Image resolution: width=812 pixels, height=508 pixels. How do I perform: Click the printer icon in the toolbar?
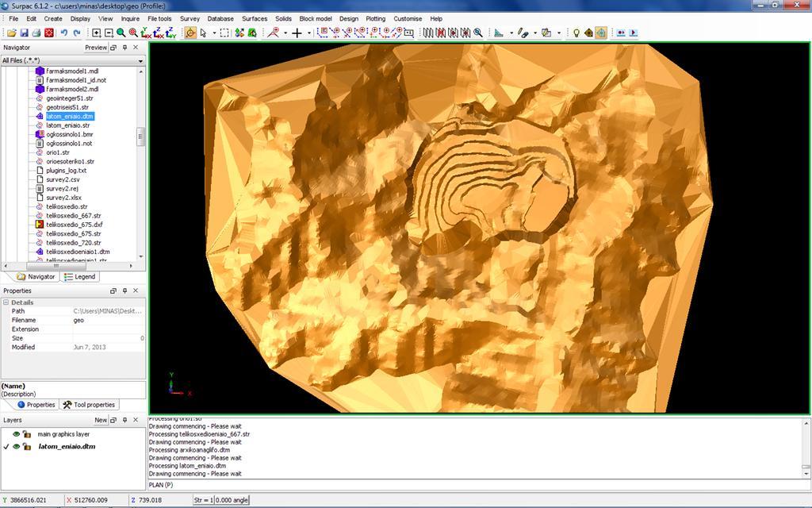click(36, 33)
